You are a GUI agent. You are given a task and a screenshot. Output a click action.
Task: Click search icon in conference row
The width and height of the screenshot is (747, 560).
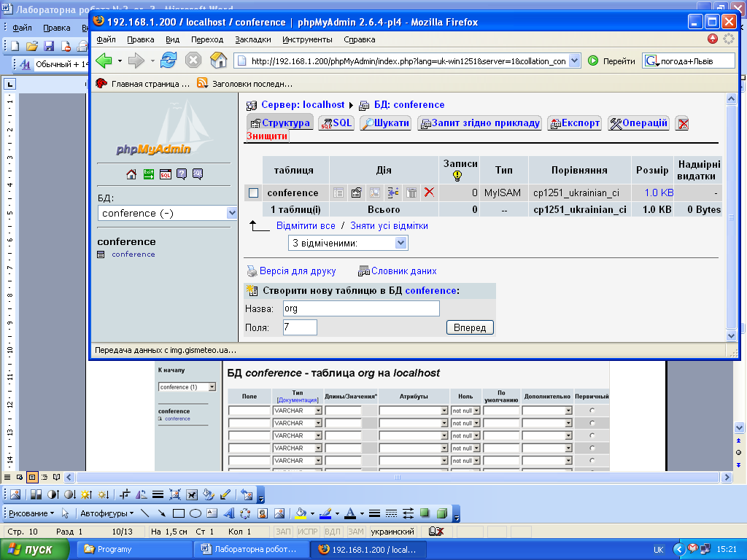[375, 192]
